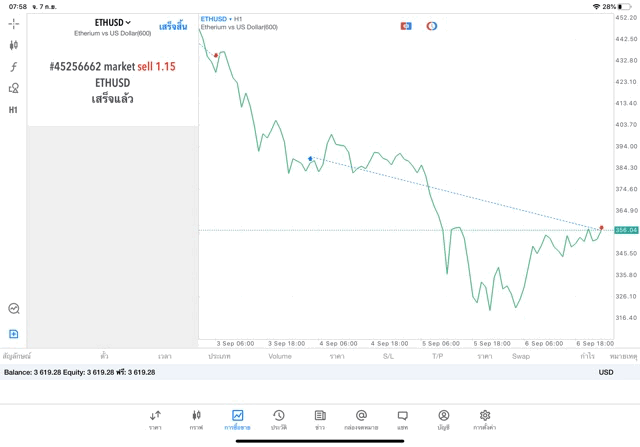
Task: Sort trades by Volume column header
Action: coord(280,356)
